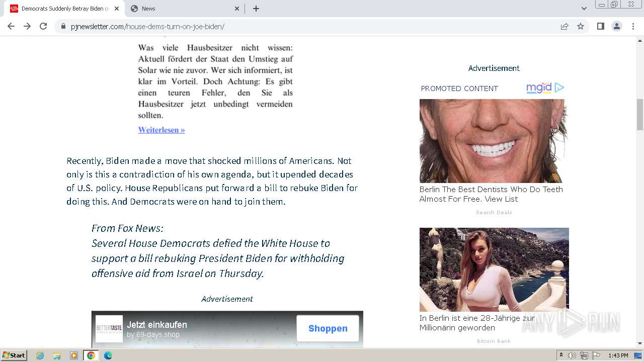The height and width of the screenshot is (362, 644).
Task: Switch to the News tab
Action: [185, 9]
